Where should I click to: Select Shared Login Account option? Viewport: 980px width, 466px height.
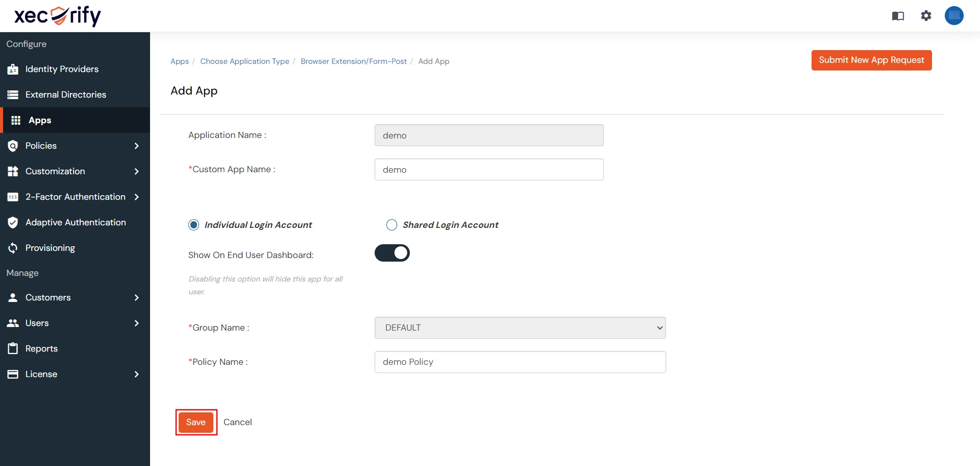(391, 225)
